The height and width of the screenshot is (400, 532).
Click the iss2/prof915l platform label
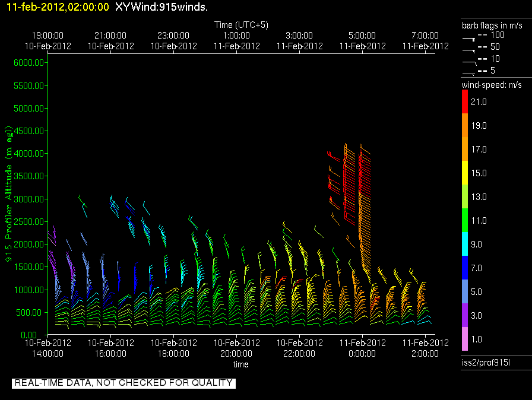point(485,363)
